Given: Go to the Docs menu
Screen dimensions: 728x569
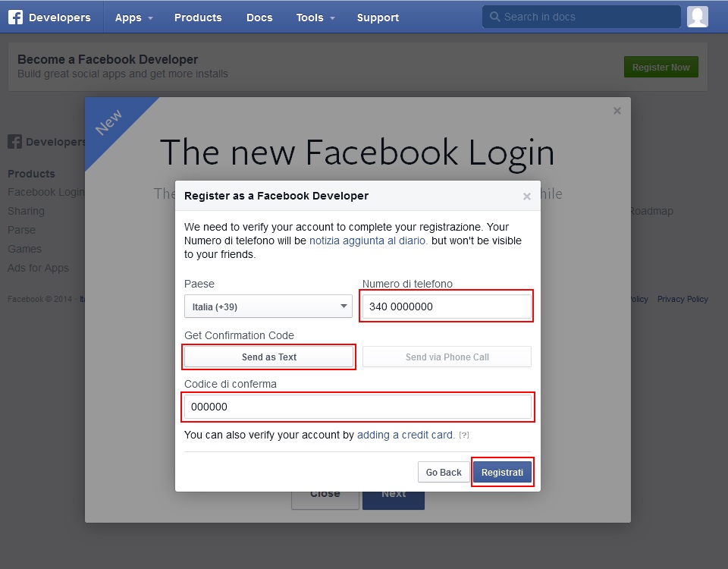Looking at the screenshot, I should coord(259,17).
